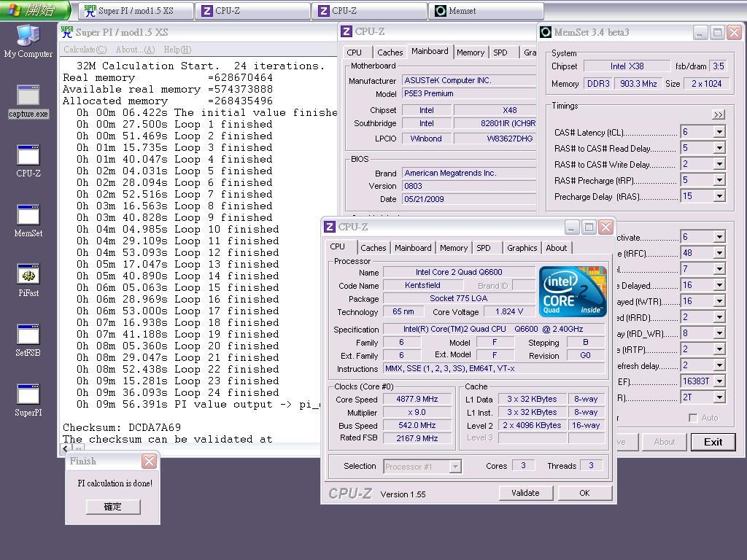Click Validate button in CPU-Z

coord(525,493)
